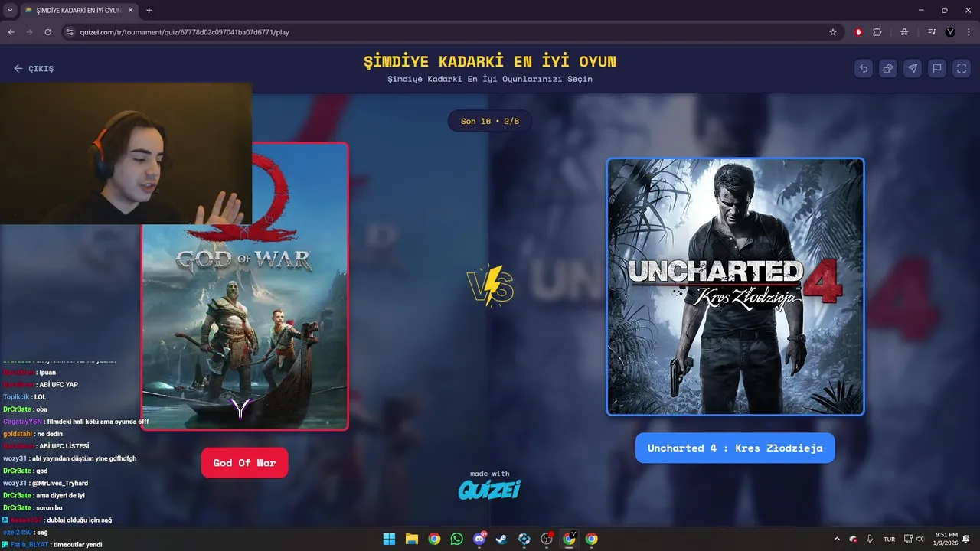Viewport: 980px width, 551px height.
Task: Click the incognito hat-and-glasses icon
Action: [904, 32]
